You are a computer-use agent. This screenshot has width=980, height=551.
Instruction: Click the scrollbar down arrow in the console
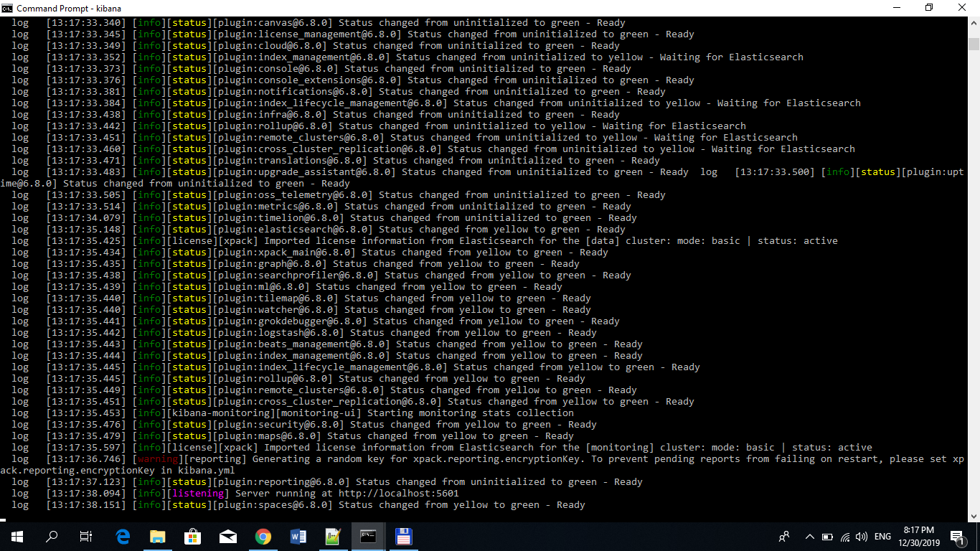point(974,515)
